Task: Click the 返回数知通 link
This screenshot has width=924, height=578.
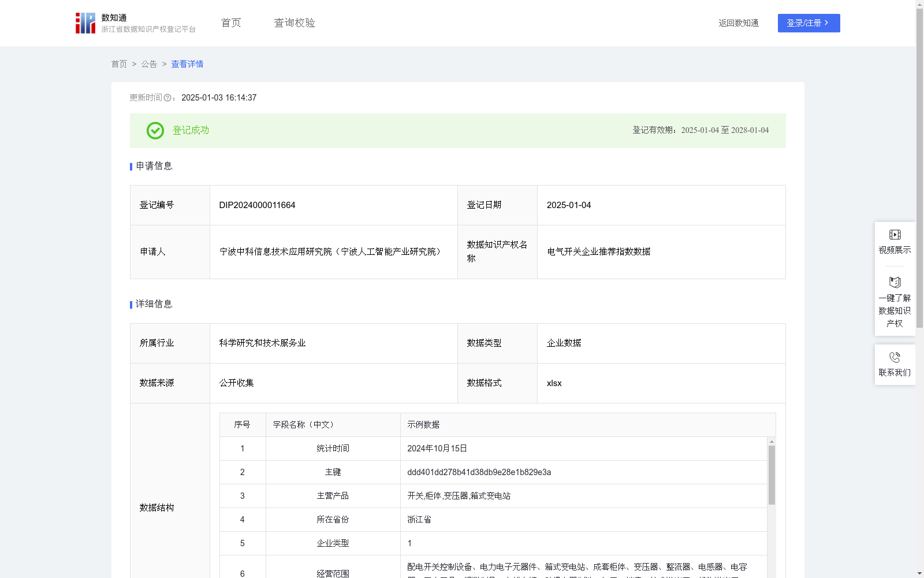Action: [739, 23]
